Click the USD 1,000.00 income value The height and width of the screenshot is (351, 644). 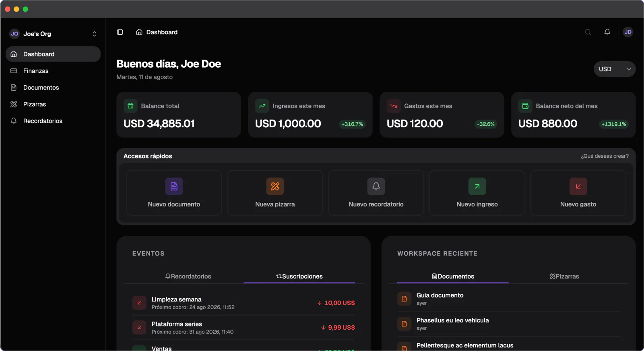288,124
